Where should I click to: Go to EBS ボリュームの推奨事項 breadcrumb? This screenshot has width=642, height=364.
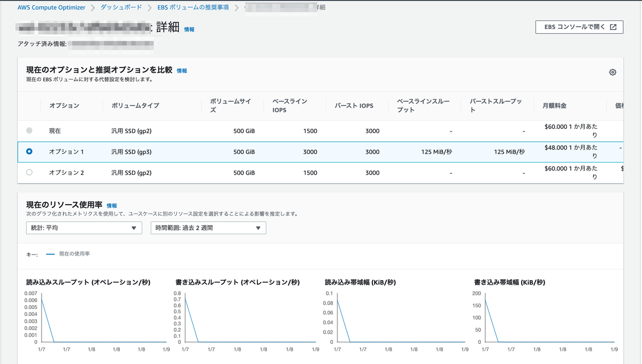[193, 7]
